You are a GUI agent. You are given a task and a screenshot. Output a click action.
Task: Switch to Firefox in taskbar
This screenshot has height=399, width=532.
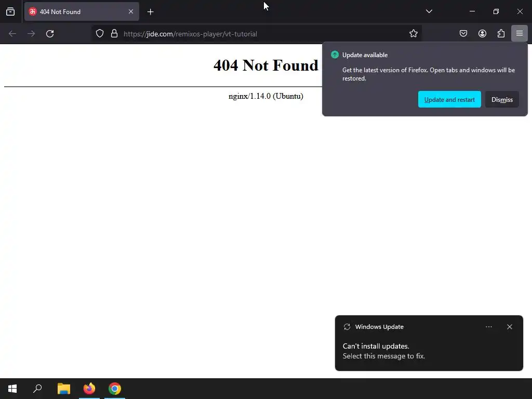[x=89, y=389]
